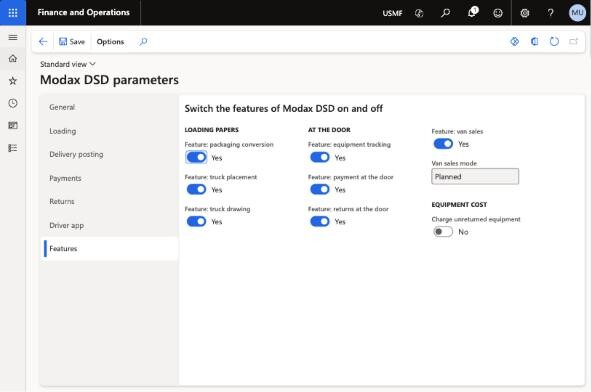Switch to the Driver app tab
This screenshot has height=392, width=591.
click(x=110, y=225)
